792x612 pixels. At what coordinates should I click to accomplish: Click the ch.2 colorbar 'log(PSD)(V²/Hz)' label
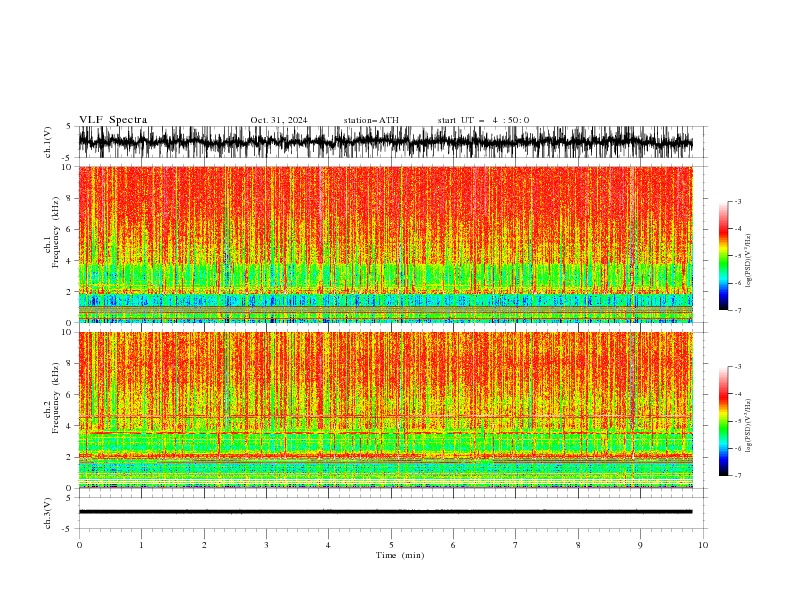point(748,426)
